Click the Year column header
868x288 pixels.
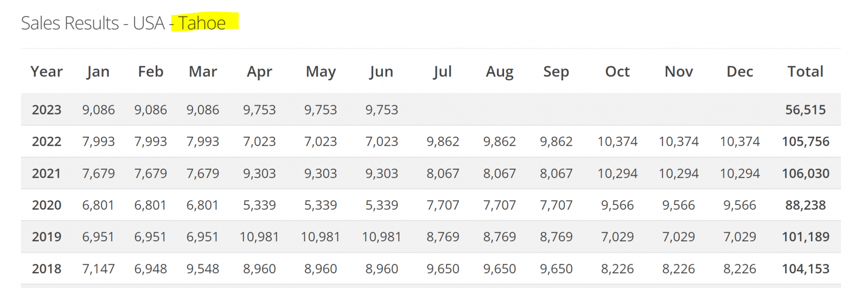pyautogui.click(x=47, y=72)
